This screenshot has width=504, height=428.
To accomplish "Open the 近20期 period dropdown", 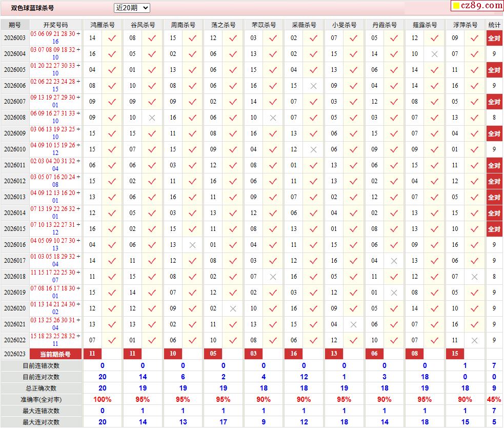I will [132, 8].
